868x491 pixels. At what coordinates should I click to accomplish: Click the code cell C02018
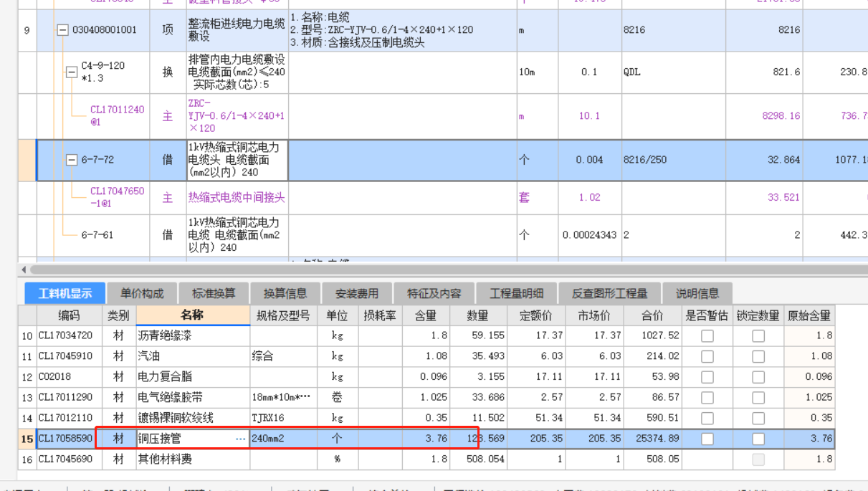[69, 377]
